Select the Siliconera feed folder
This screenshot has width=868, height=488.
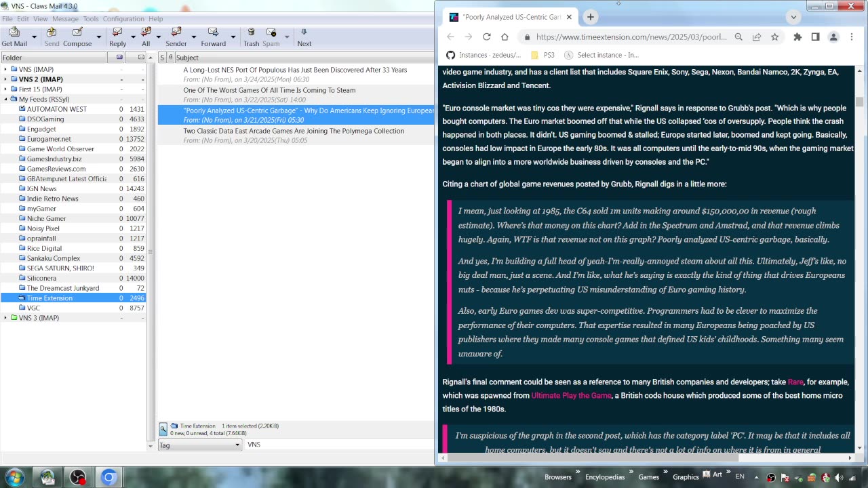pyautogui.click(x=41, y=278)
